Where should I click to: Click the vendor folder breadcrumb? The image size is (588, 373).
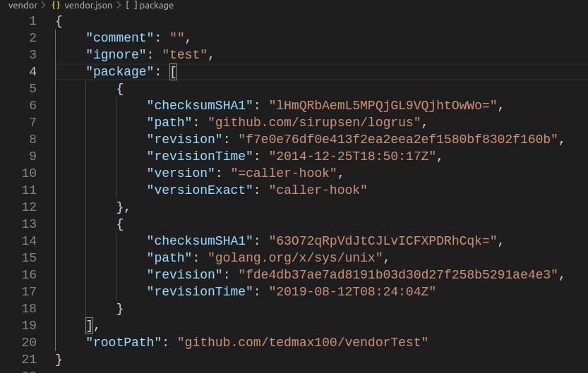[23, 5]
